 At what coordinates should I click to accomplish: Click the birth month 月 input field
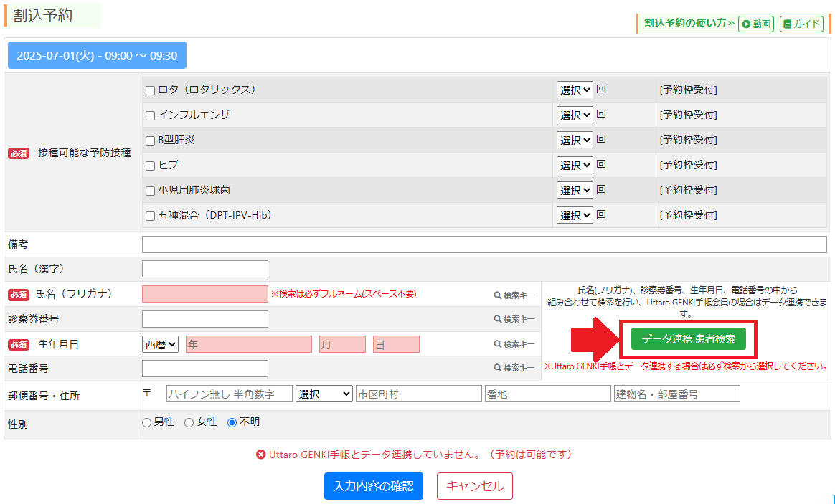click(x=342, y=344)
